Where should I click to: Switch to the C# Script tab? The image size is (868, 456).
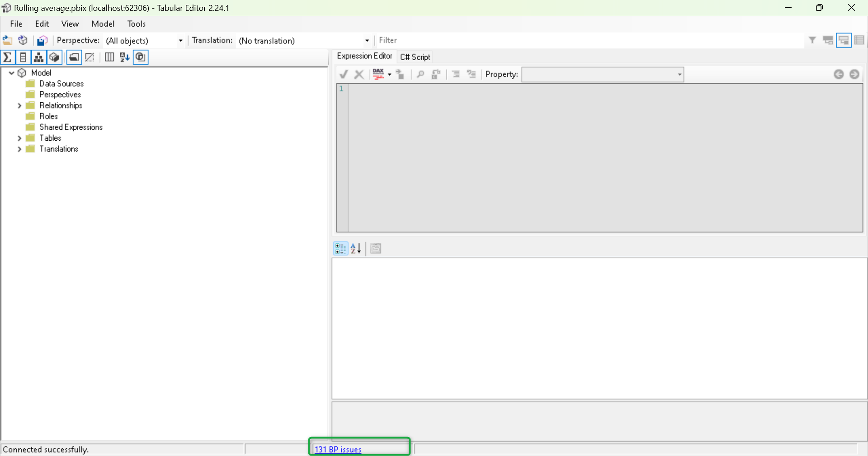coord(415,57)
